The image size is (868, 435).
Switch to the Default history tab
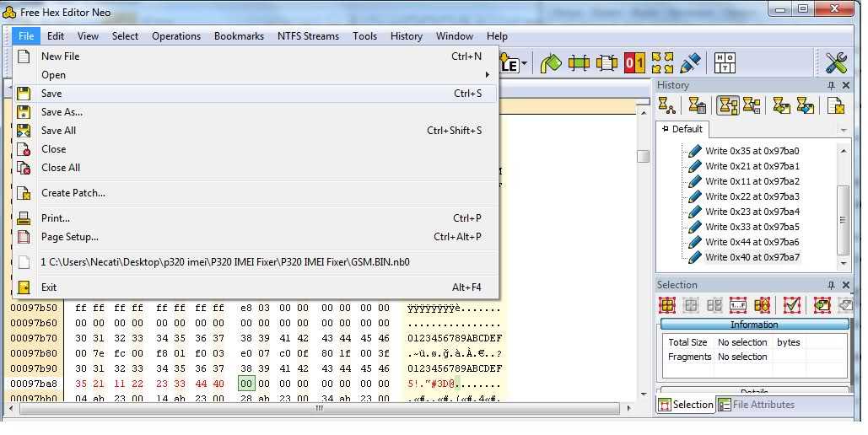pos(682,129)
